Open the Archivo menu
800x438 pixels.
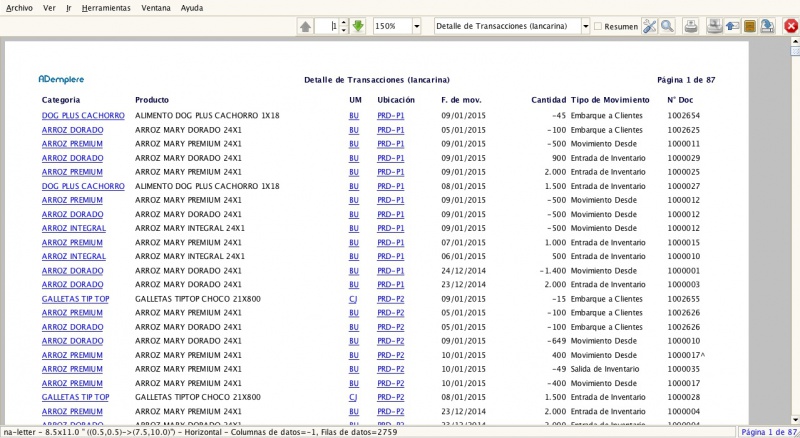tap(19, 8)
